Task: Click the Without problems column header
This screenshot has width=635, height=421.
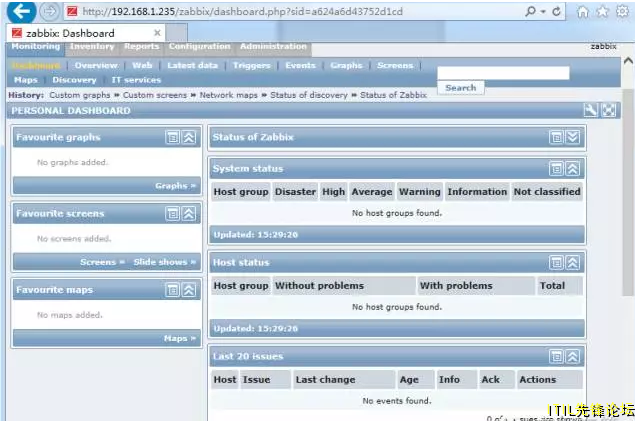Action: click(x=344, y=286)
